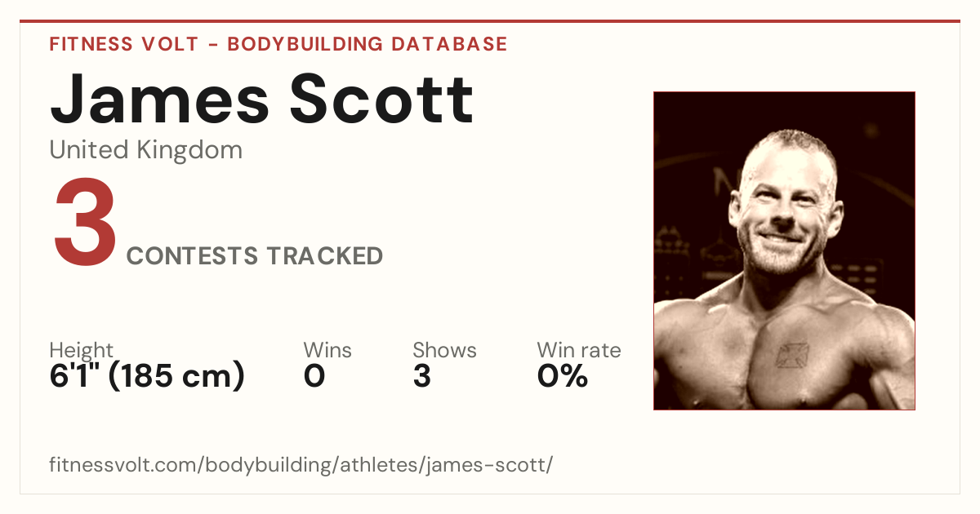This screenshot has width=980, height=514.
Task: Select the United Kingdom country text
Action: click(146, 150)
